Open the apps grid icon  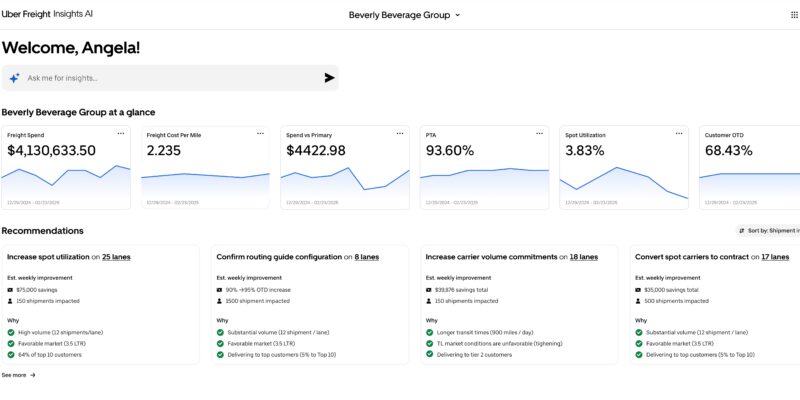click(x=794, y=15)
